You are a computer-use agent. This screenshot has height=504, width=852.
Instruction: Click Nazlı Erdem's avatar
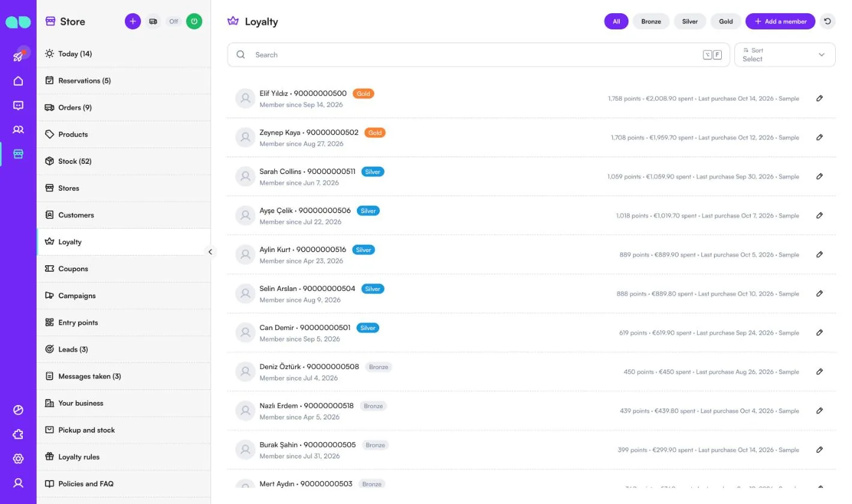coord(245,411)
